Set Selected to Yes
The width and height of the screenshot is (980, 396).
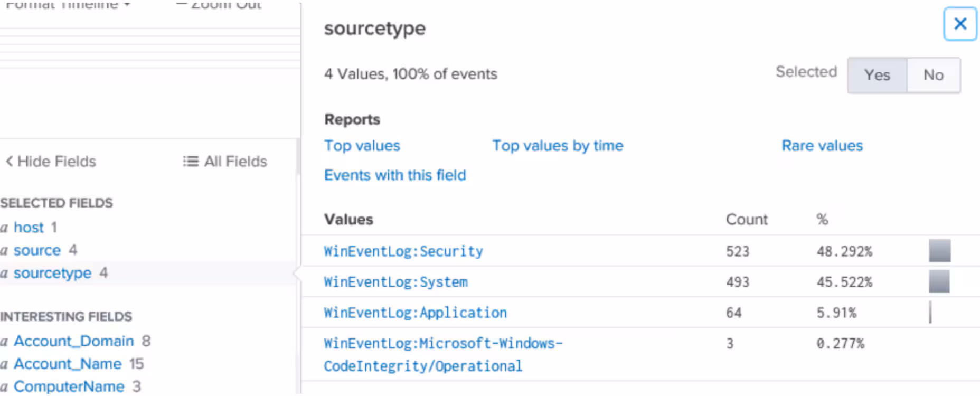pos(877,76)
